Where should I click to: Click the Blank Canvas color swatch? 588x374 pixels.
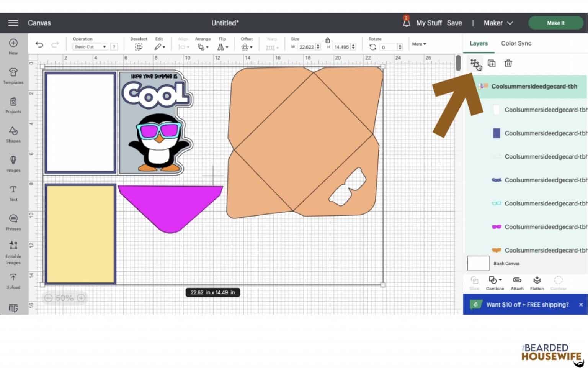point(478,263)
